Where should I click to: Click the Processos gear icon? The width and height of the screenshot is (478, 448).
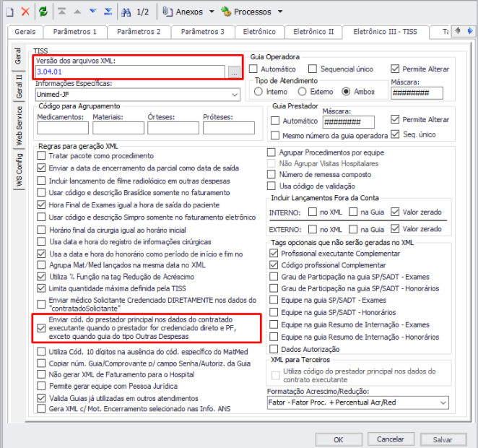pyautogui.click(x=226, y=12)
